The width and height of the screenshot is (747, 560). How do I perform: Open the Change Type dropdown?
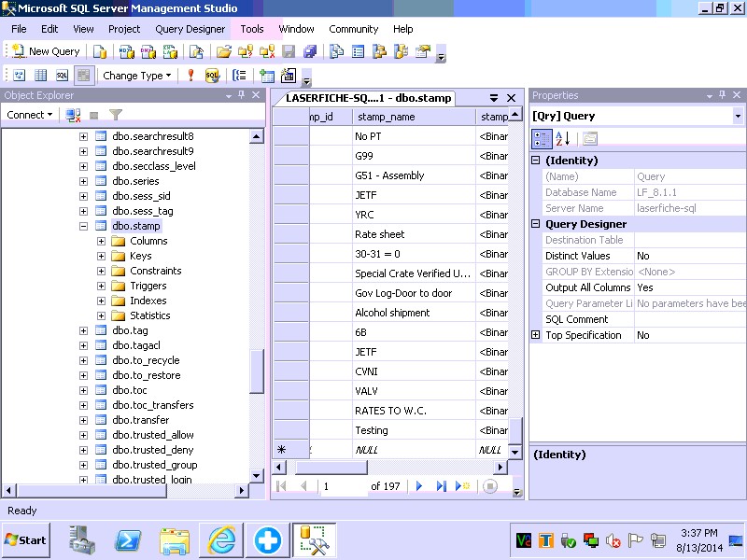click(x=136, y=76)
